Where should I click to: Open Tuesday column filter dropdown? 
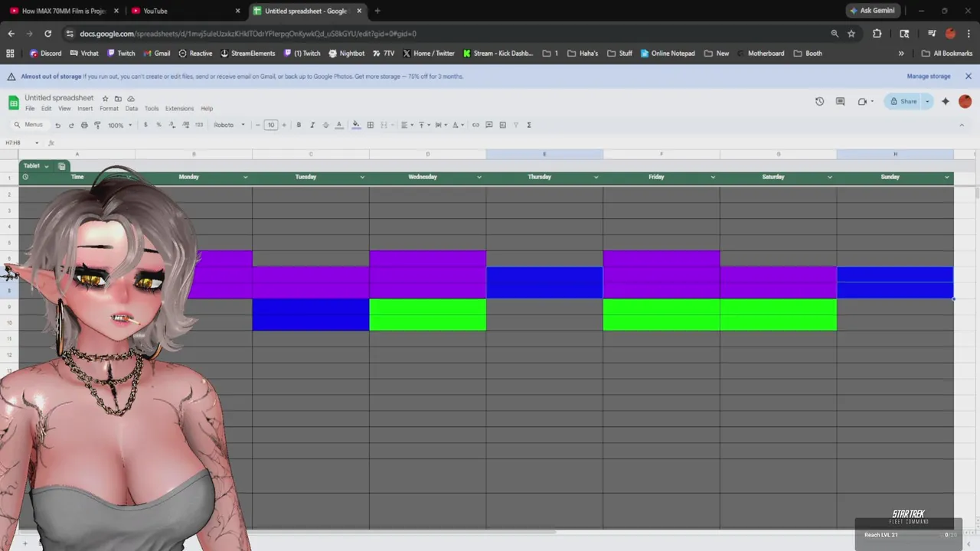coord(362,177)
